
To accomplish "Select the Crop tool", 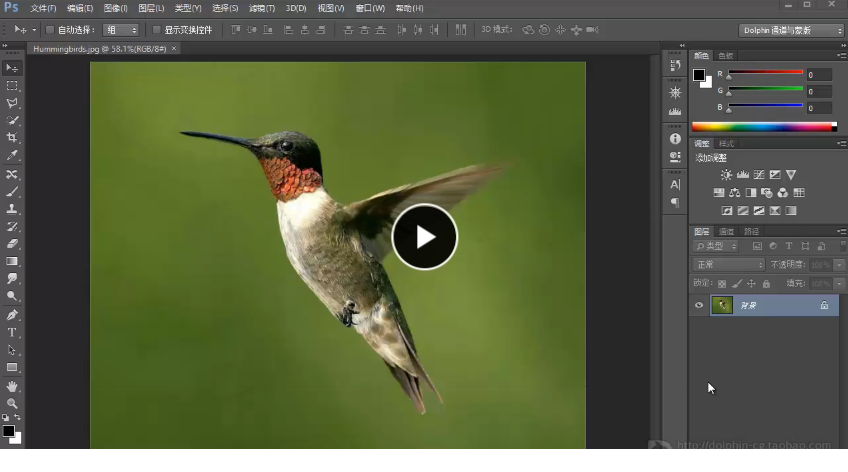I will [12, 137].
